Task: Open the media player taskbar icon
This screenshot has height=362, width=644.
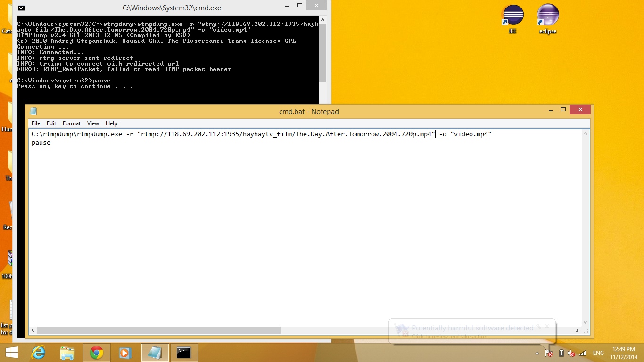Action: tap(125, 353)
